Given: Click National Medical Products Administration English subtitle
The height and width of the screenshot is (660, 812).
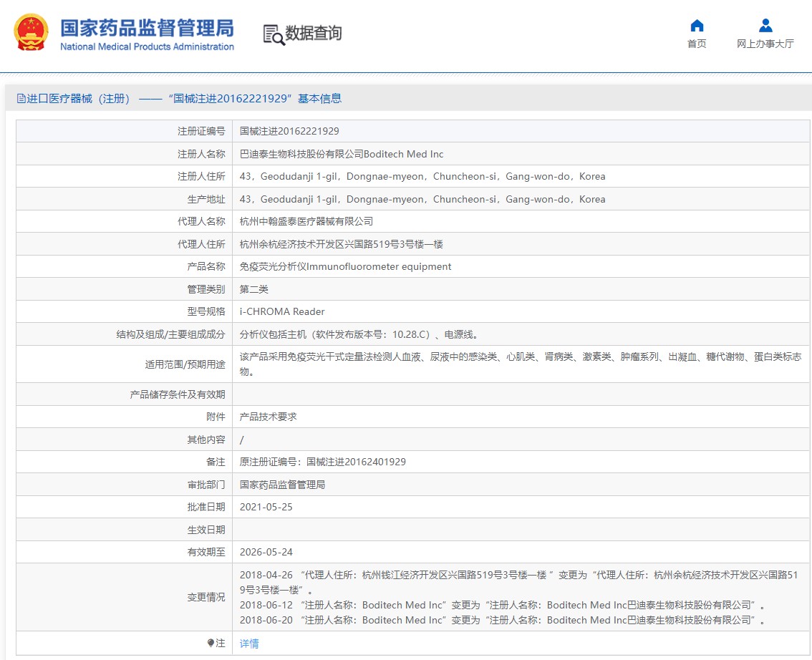Looking at the screenshot, I should click(x=147, y=47).
